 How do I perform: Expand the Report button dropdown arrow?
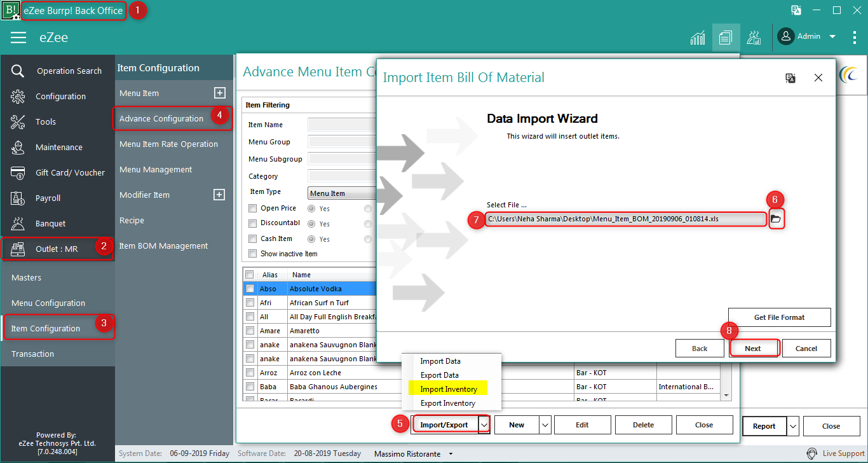[792, 426]
